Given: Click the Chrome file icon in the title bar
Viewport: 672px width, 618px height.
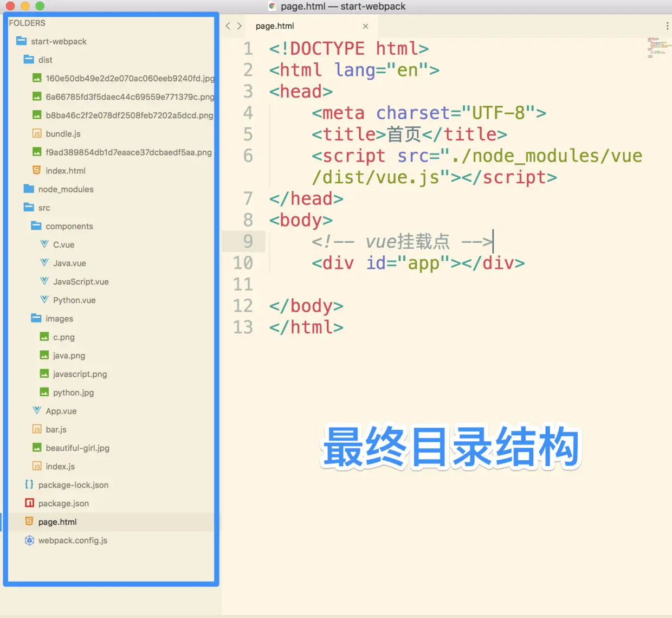Looking at the screenshot, I should (x=272, y=7).
